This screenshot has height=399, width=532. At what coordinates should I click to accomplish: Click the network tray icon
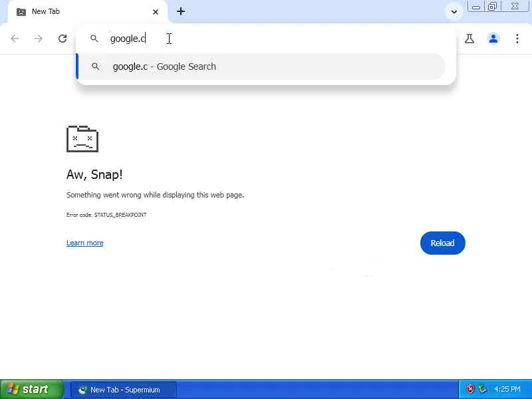[482, 389]
